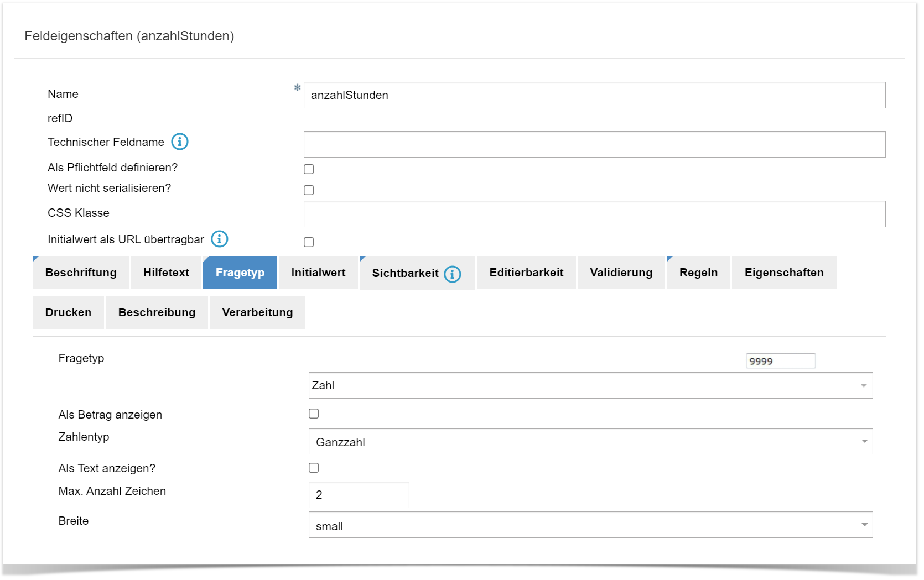924x580 pixels.
Task: Open the Breite dropdown showing small
Action: (x=590, y=525)
